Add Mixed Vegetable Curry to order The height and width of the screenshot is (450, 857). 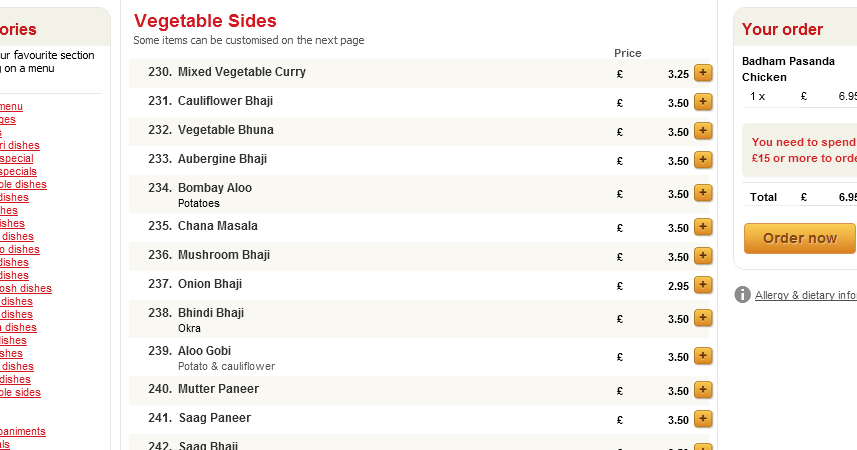(703, 73)
